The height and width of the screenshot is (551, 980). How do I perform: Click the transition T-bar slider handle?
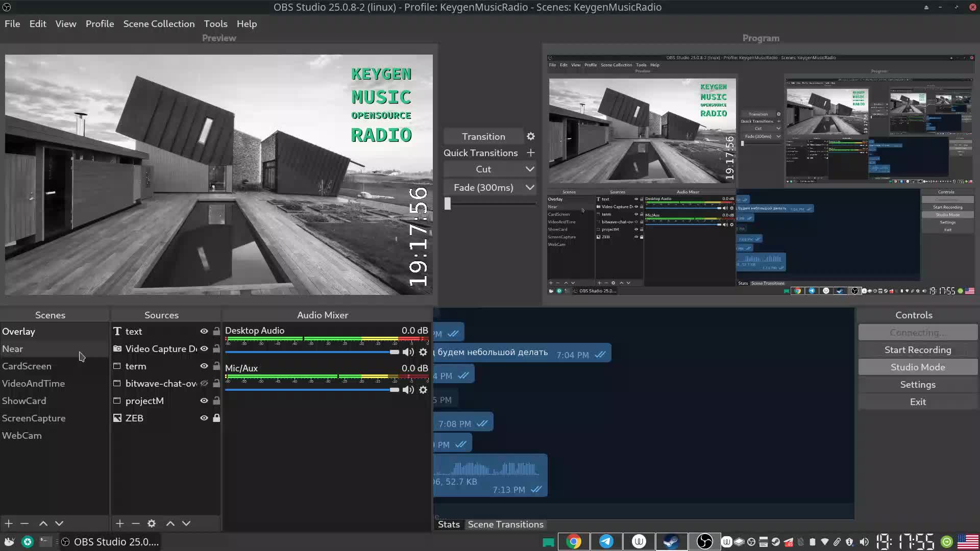(x=448, y=204)
